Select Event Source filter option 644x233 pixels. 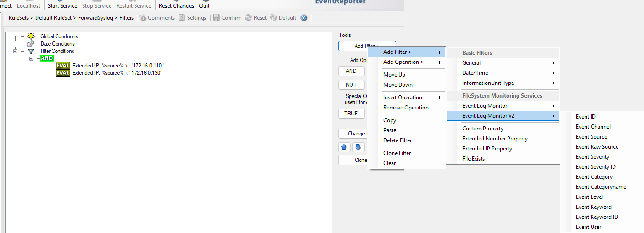point(602,137)
